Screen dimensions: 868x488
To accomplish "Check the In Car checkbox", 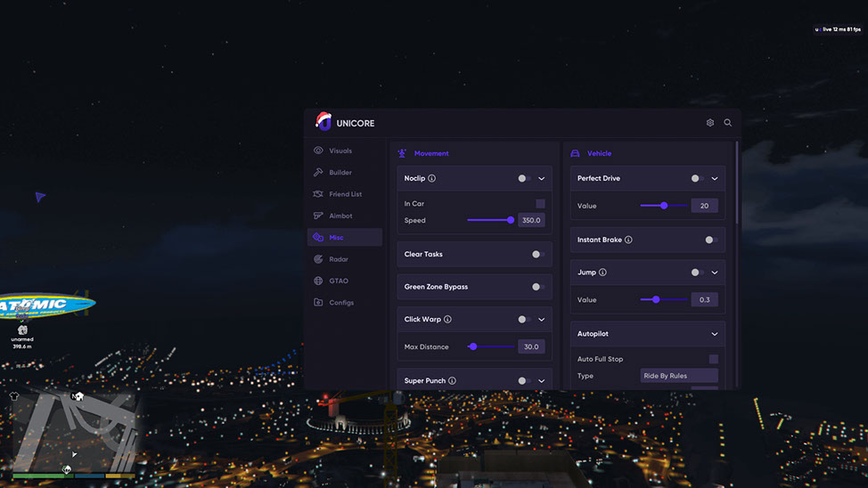I will [540, 204].
